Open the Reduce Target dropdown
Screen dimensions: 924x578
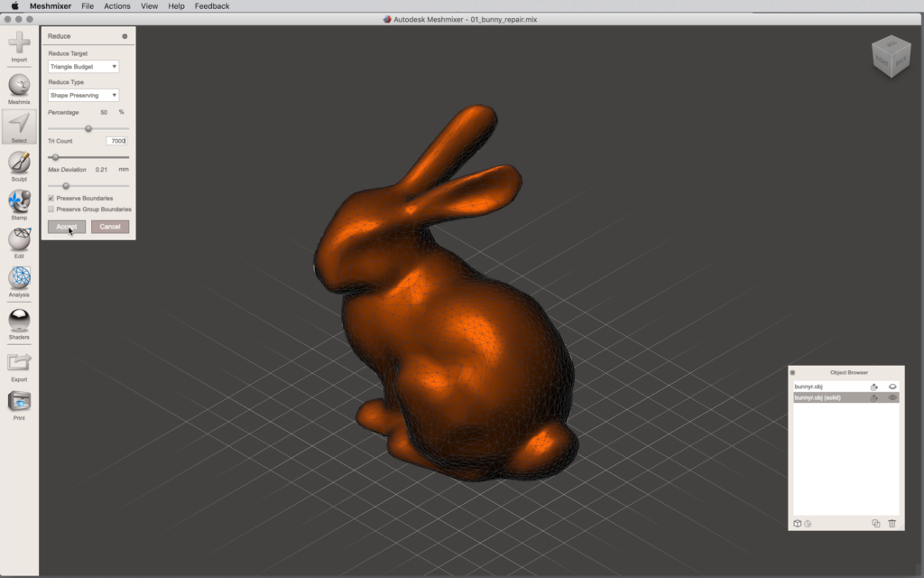[83, 67]
